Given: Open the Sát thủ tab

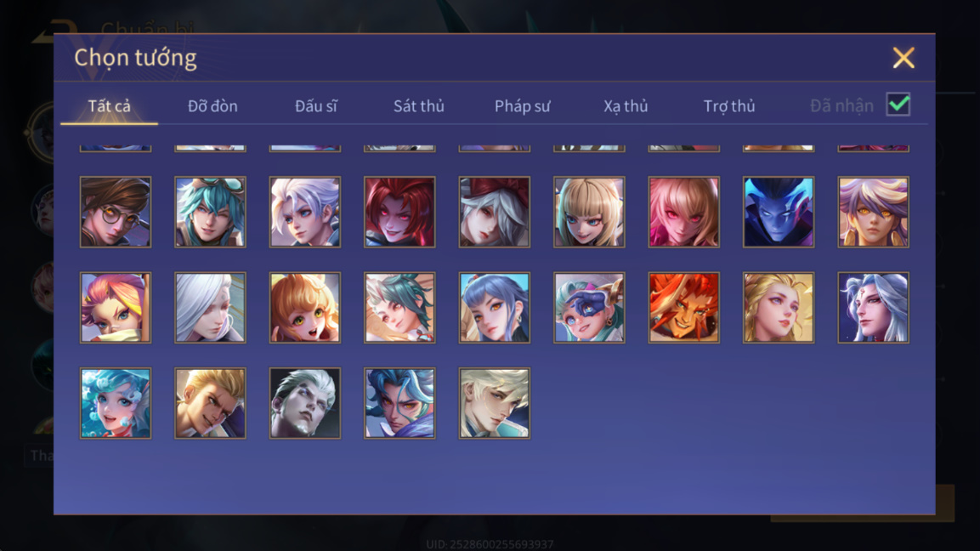Looking at the screenshot, I should click(419, 106).
